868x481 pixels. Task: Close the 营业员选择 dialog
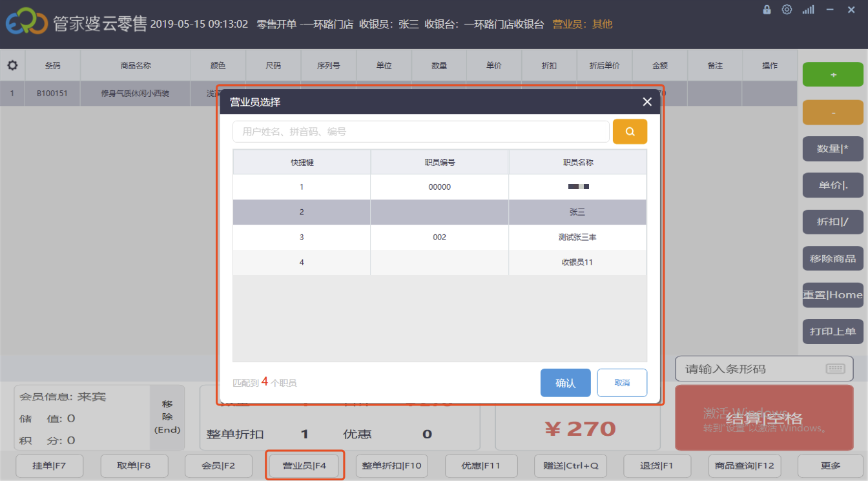[x=647, y=101]
